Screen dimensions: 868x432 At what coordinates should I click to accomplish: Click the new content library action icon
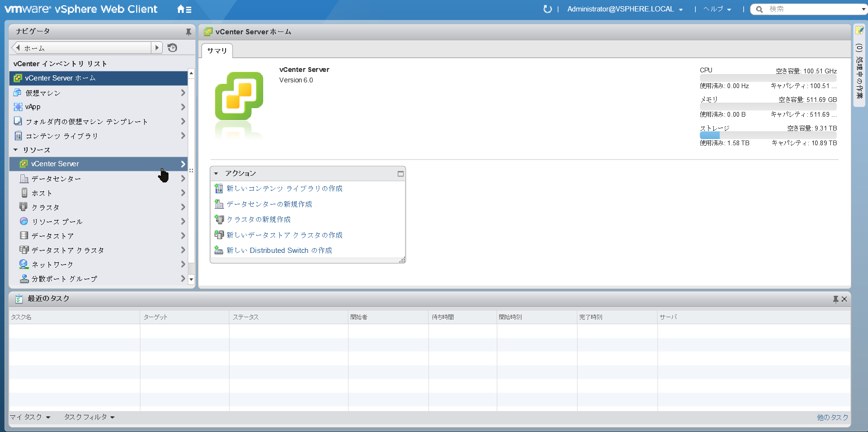pos(219,189)
